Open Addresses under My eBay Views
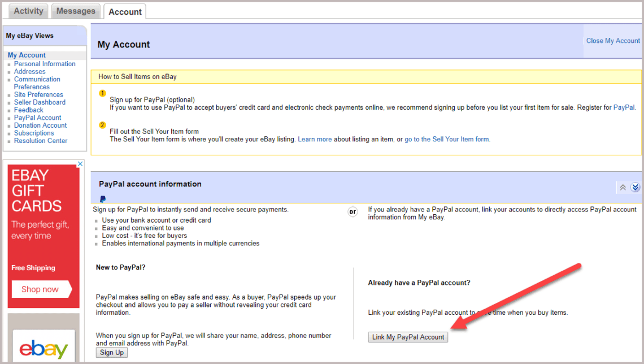Image resolution: width=644 pixels, height=364 pixels. click(x=29, y=71)
